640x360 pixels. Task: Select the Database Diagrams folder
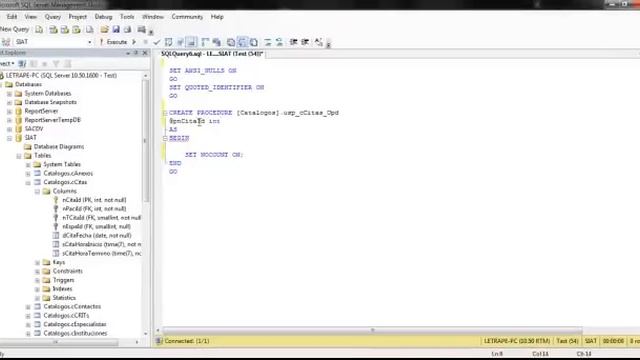[x=59, y=147]
